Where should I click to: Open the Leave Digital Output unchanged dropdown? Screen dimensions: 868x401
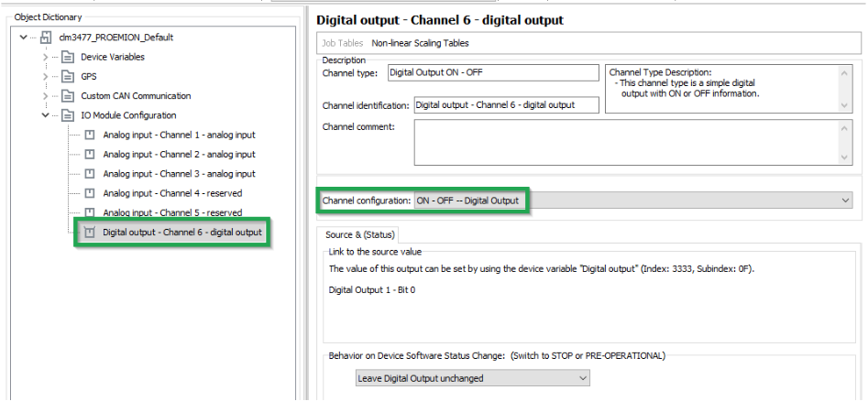583,378
